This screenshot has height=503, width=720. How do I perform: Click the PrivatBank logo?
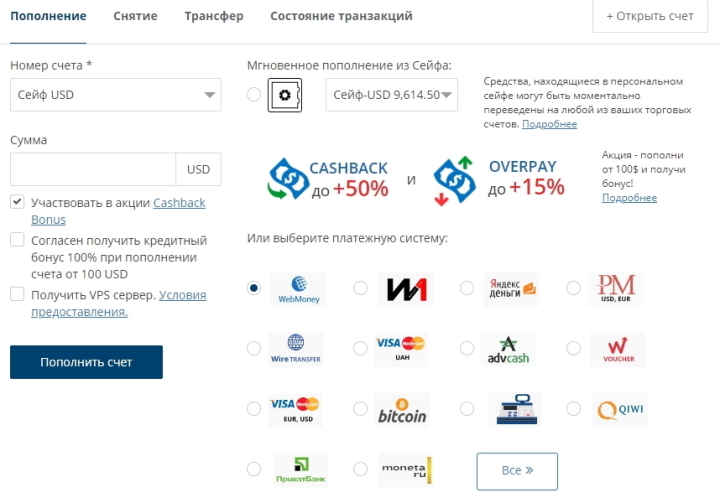298,470
